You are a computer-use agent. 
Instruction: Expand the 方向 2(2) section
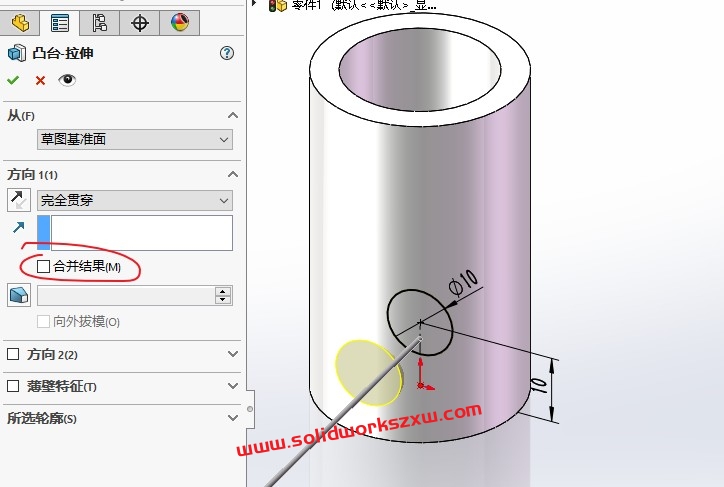pyautogui.click(x=233, y=354)
